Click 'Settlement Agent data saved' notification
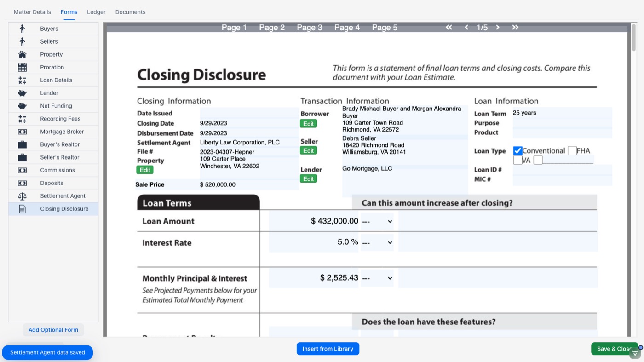Screen dimensions: 644x362 (47, 352)
